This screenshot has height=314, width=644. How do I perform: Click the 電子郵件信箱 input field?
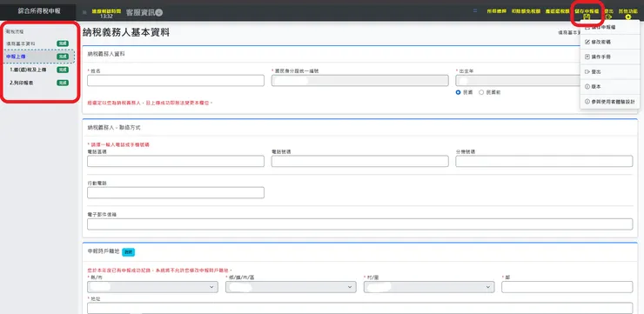[359, 224]
